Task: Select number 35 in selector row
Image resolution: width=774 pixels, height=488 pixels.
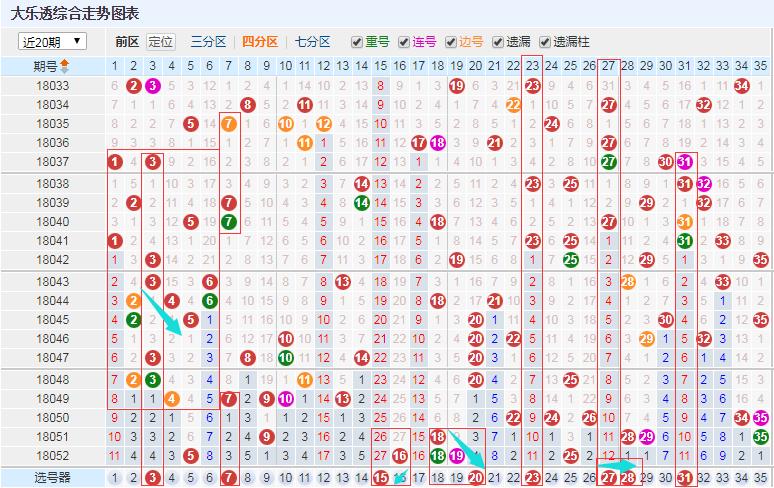Action: tap(761, 478)
